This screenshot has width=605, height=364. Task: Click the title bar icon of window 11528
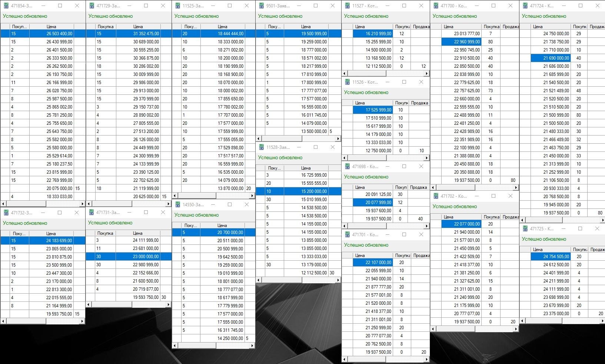(261, 147)
